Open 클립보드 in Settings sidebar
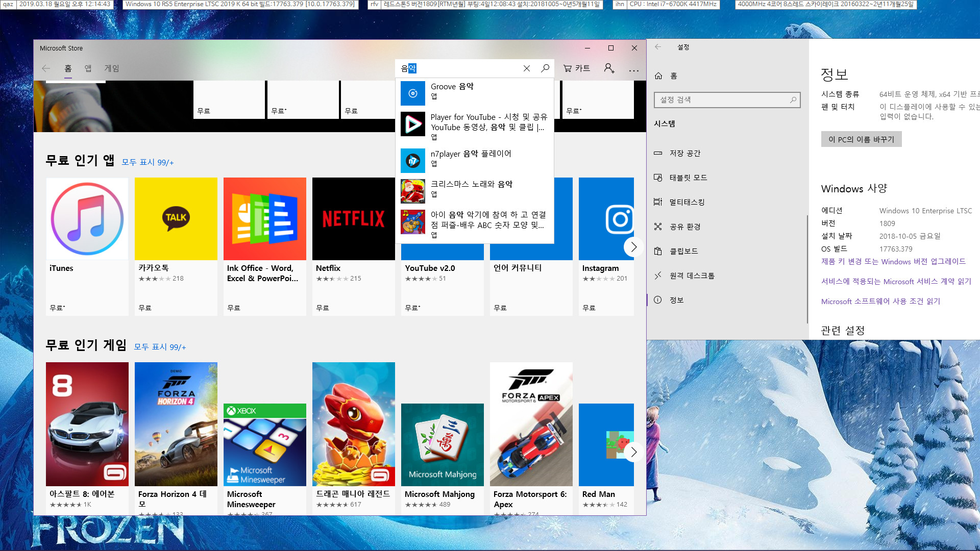This screenshot has width=980, height=551. [727, 251]
